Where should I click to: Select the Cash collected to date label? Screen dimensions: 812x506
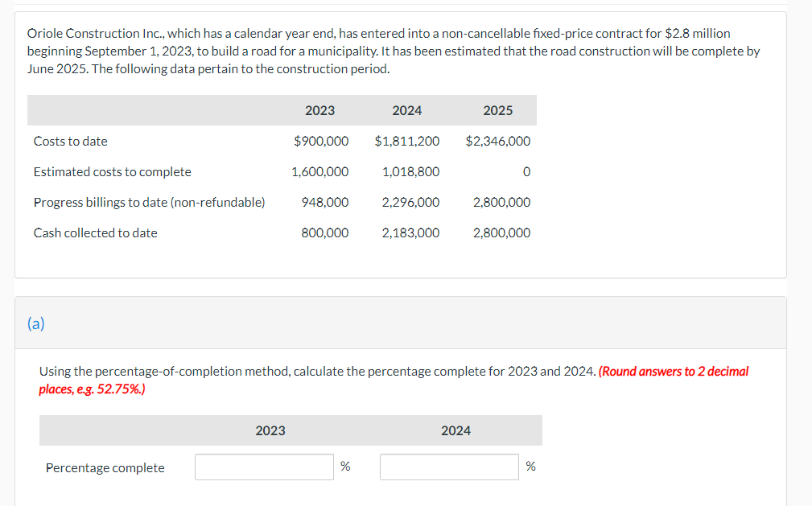tap(94, 232)
